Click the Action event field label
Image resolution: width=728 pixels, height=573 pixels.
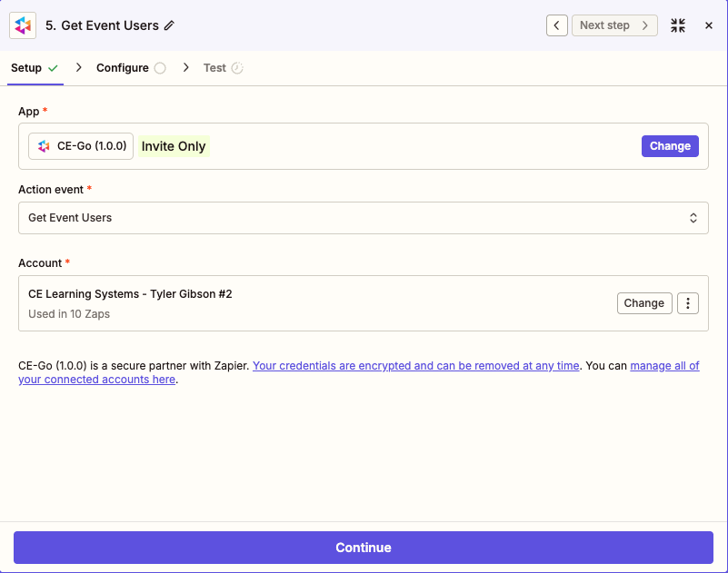coord(51,190)
